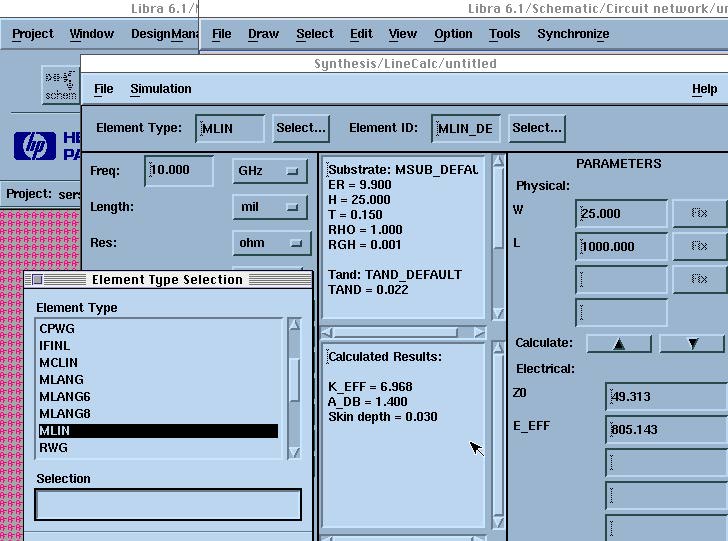Screen dimensions: 728x541
Task: Click the HP logo icon
Action: click(x=35, y=146)
